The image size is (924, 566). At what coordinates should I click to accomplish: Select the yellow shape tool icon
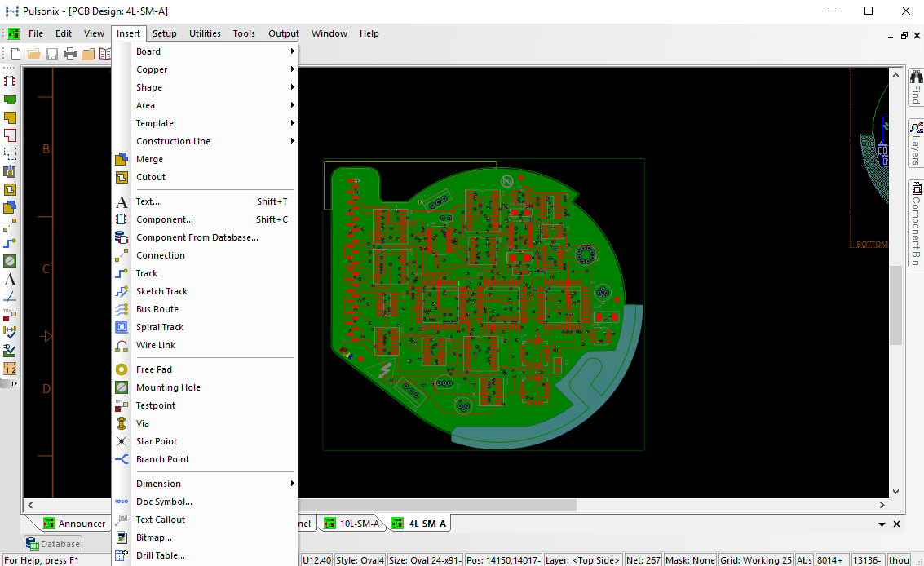point(10,117)
